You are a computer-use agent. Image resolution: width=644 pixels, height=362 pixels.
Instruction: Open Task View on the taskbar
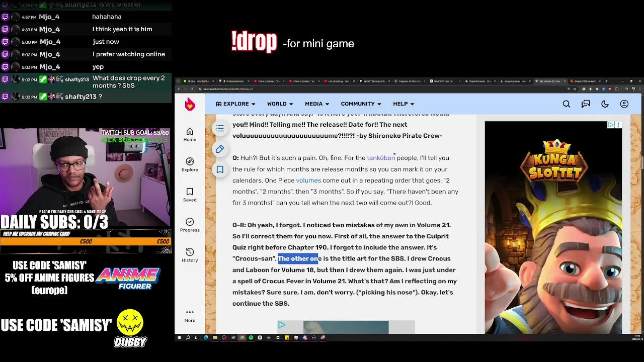[197, 337]
